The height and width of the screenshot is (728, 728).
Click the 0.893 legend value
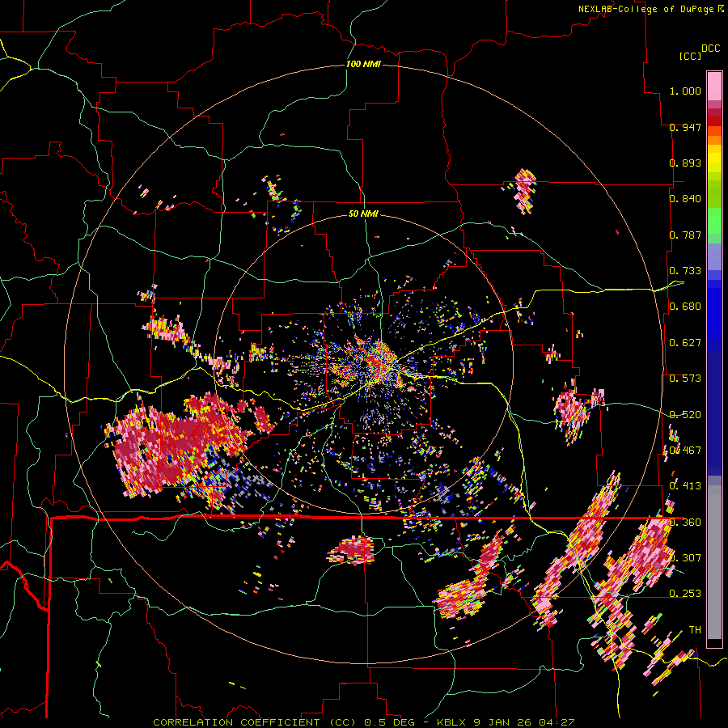coord(685,163)
